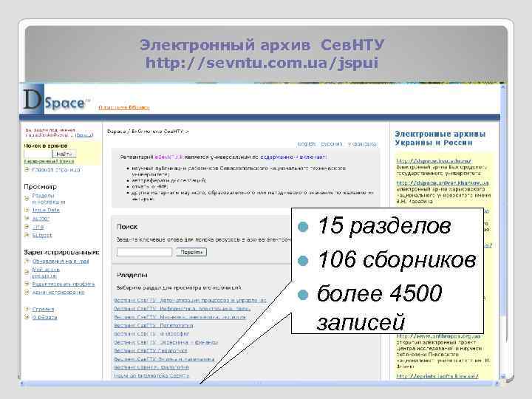Image resolution: width=532 pixels, height=399 pixels.
Task: Click arrow icon beside Редактировать профиль
Action: click(27, 284)
